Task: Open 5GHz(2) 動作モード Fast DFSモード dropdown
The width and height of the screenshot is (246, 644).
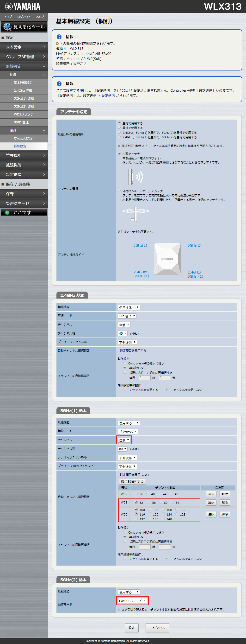Action: click(132, 601)
